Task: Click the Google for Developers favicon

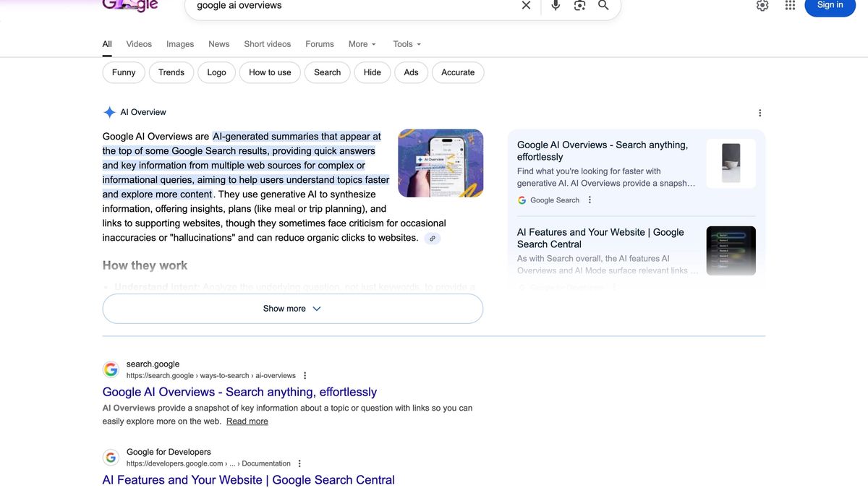Action: 111,458
